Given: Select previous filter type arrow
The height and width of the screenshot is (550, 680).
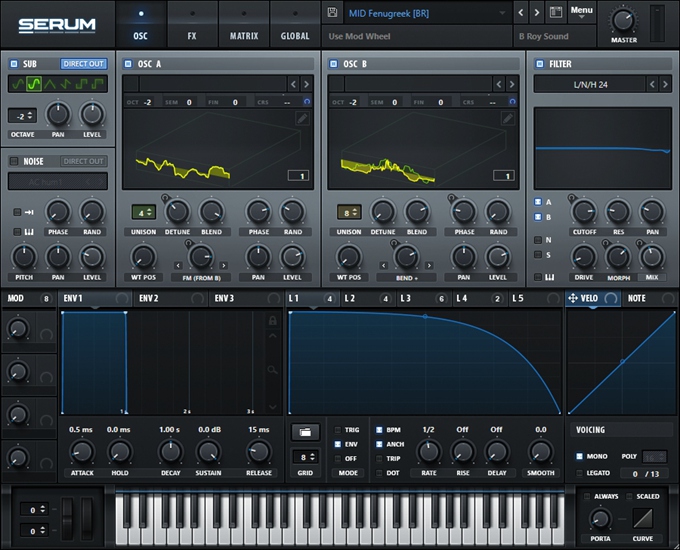Looking at the screenshot, I should click(x=653, y=84).
